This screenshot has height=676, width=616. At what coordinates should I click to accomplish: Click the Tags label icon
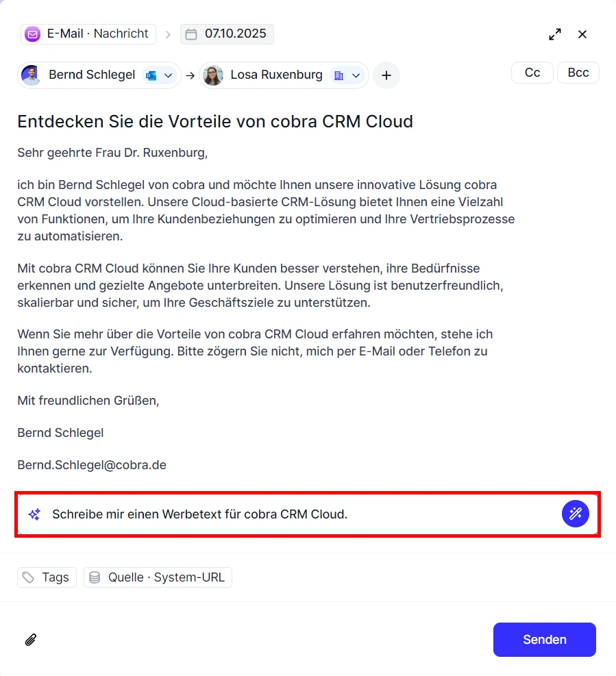pos(28,577)
